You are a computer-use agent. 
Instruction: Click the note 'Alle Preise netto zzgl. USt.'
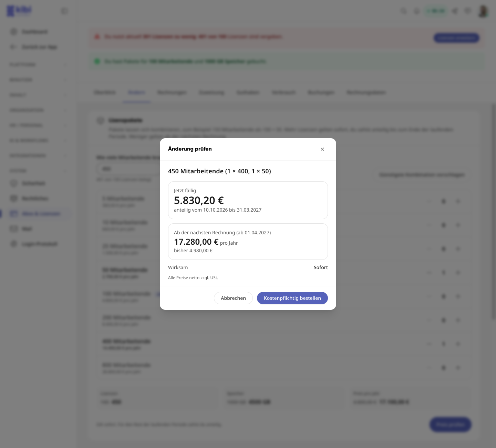(x=193, y=278)
